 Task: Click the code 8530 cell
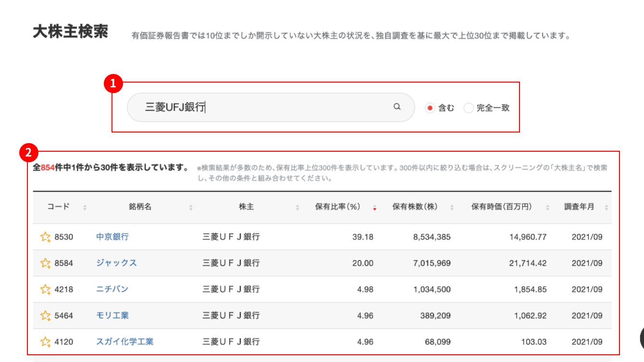[64, 237]
